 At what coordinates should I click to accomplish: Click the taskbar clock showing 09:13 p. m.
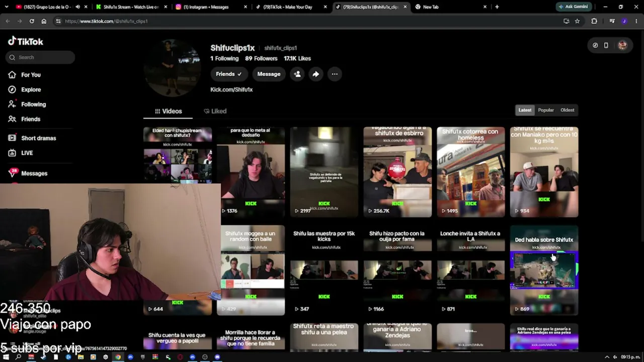coord(630,357)
